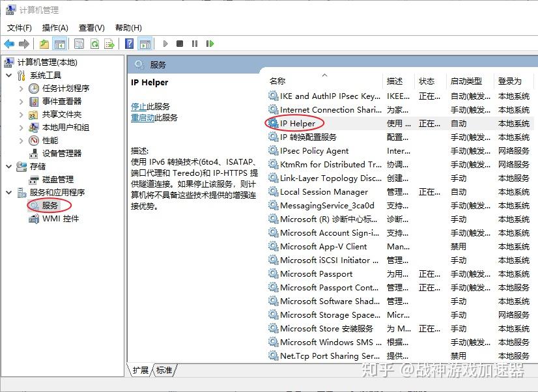The width and height of the screenshot is (538, 392).
Task: Collapse the 服务和应用程序 tree node
Action: [9, 193]
